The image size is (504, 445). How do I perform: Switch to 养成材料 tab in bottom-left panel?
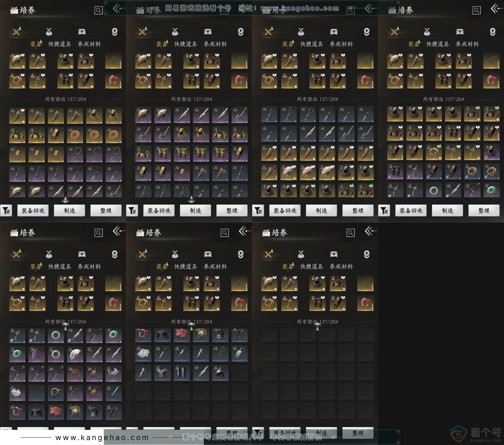pyautogui.click(x=89, y=267)
